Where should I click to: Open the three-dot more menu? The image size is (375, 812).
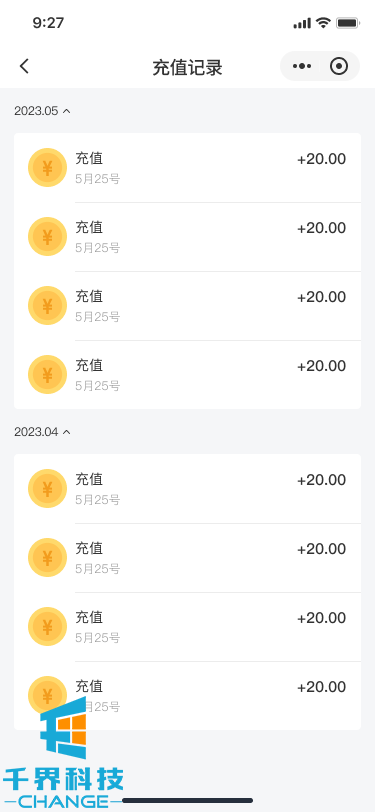coord(301,66)
